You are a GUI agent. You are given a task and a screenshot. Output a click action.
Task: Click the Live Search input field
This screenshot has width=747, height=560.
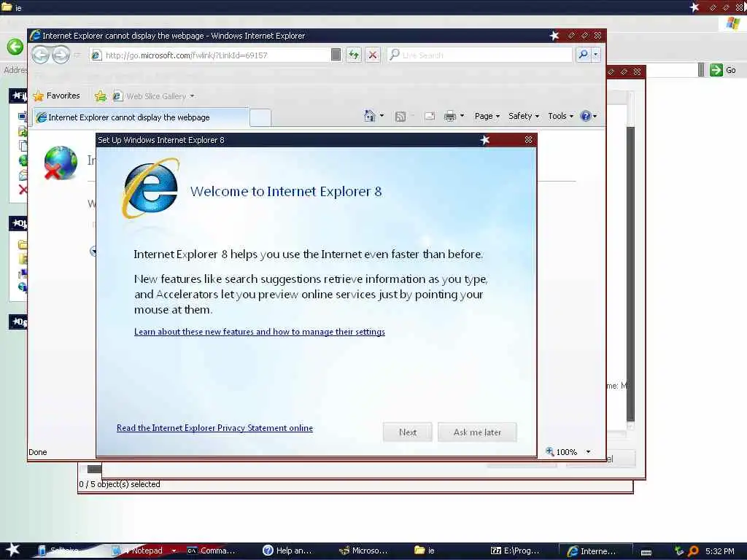coord(479,55)
